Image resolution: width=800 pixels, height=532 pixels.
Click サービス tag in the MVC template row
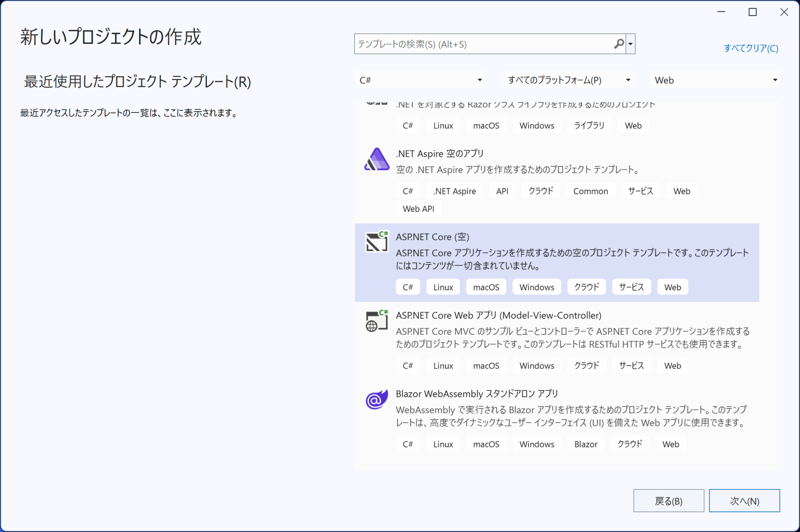tap(631, 366)
